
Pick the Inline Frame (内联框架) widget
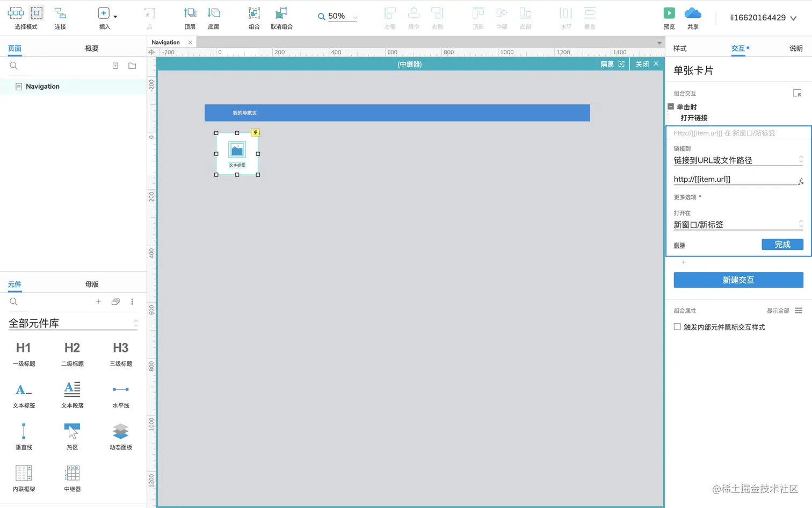(x=24, y=479)
